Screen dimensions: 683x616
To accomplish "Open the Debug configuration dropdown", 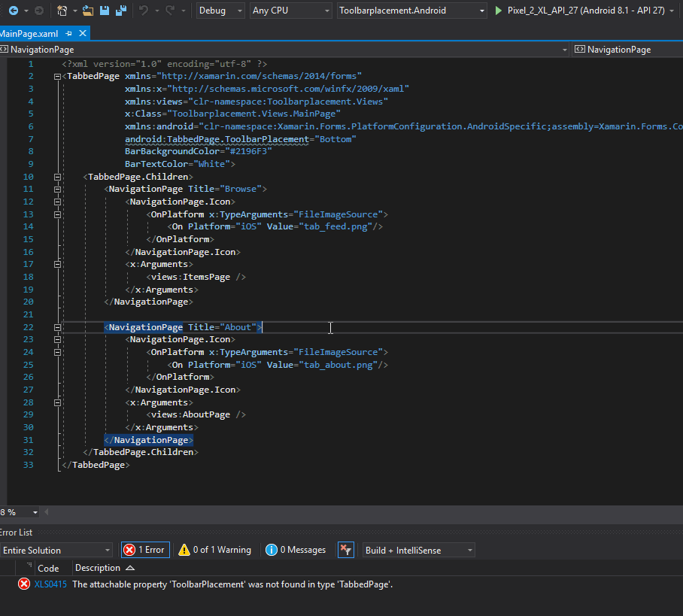I will pyautogui.click(x=221, y=11).
